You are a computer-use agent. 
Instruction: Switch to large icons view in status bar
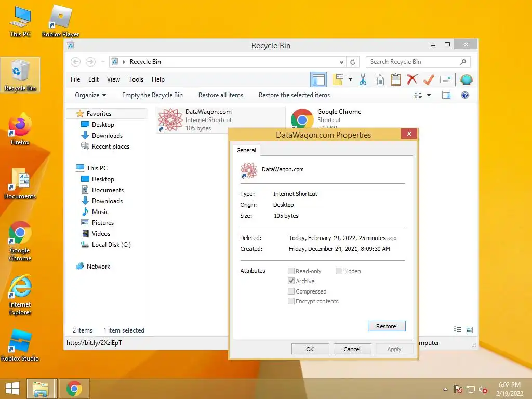click(x=469, y=330)
